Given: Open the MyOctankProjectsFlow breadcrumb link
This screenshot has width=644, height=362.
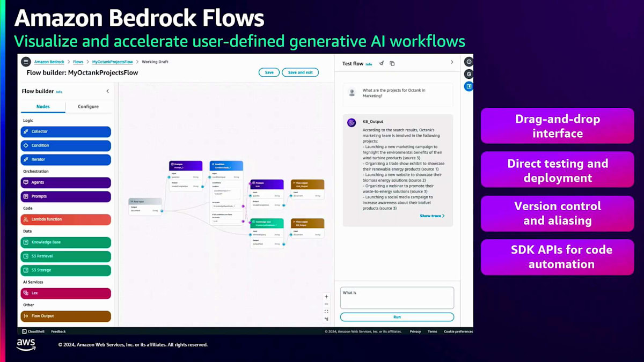Looking at the screenshot, I should coord(112,62).
